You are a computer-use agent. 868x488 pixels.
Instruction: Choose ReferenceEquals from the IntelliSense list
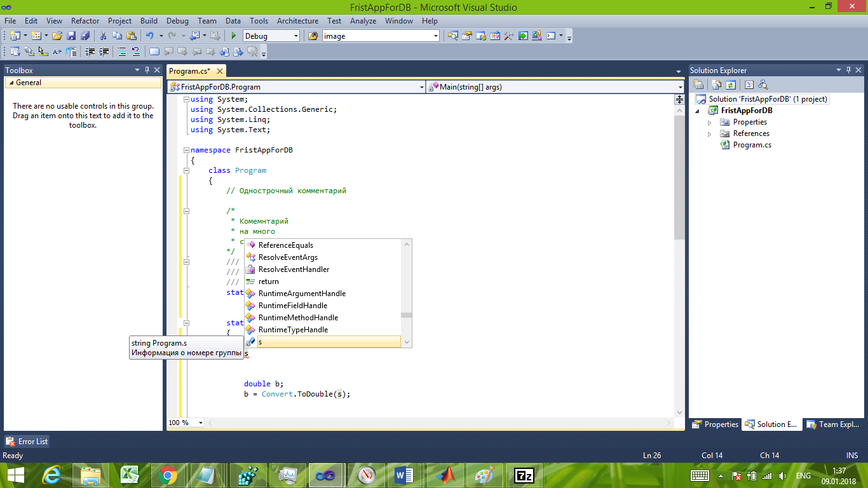click(323, 245)
